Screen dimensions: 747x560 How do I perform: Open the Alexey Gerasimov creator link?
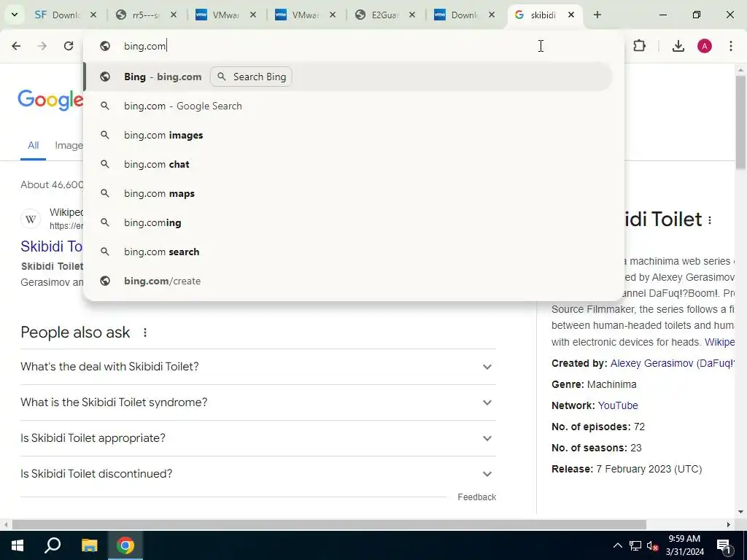tap(672, 363)
